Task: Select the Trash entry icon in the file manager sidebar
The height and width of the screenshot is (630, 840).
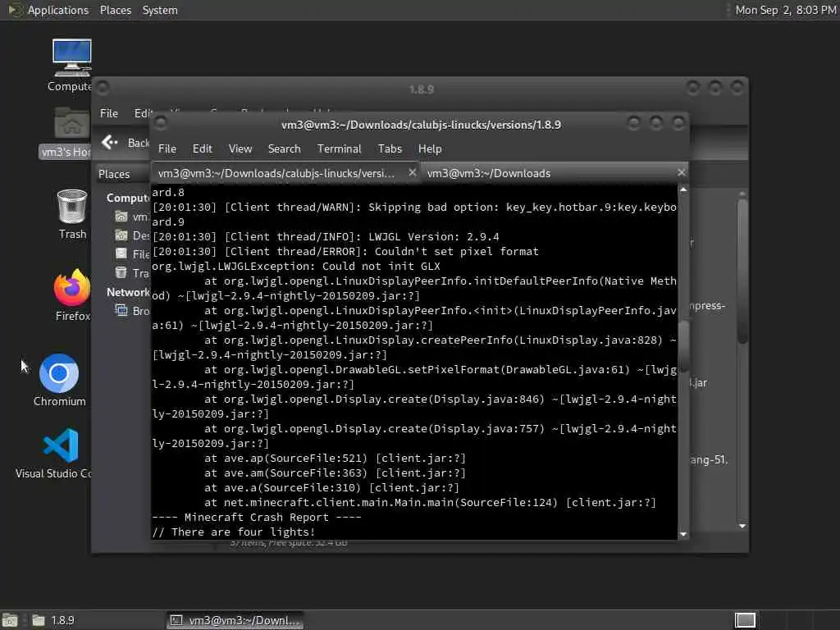Action: pos(121,272)
